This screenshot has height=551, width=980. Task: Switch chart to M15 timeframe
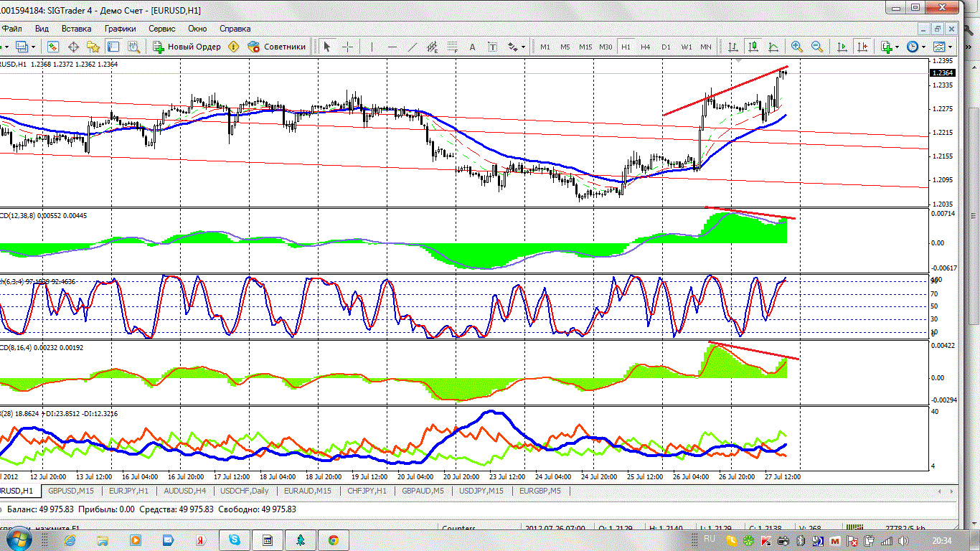[x=585, y=47]
